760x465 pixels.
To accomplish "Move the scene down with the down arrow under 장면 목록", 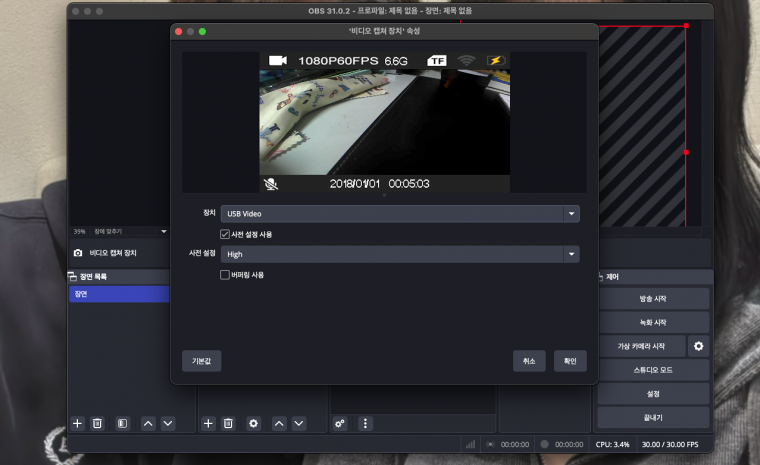I will [168, 423].
